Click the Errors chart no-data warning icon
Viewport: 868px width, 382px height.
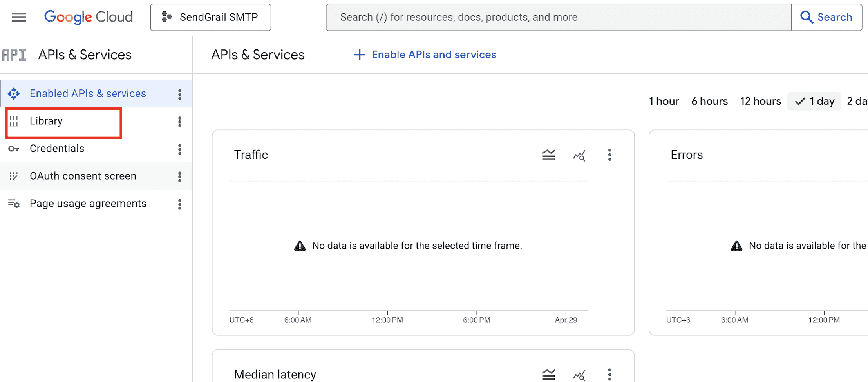736,246
